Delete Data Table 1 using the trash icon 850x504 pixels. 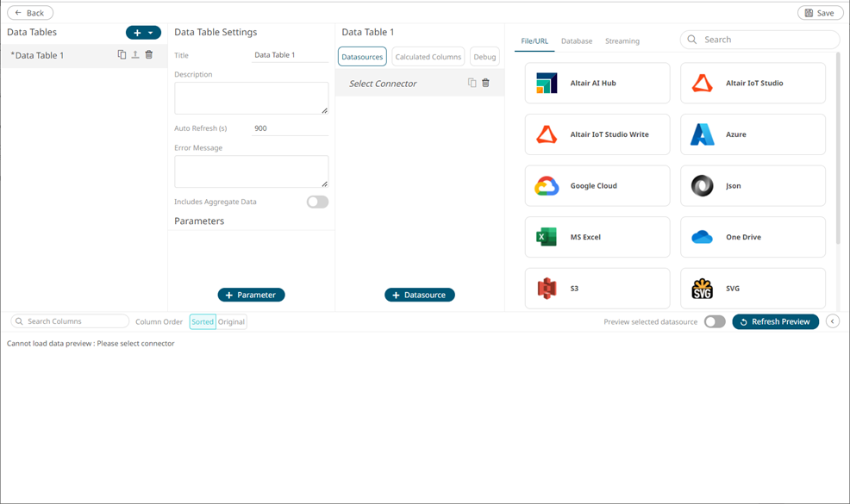(149, 55)
